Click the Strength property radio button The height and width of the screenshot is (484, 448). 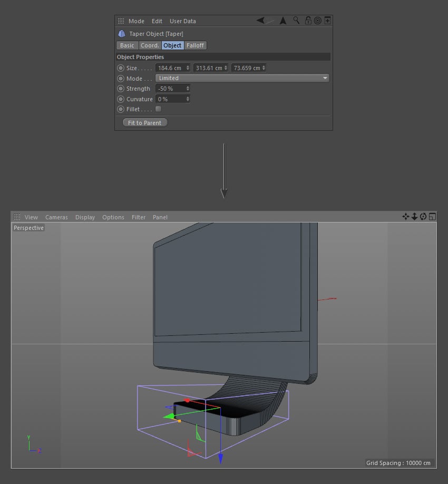point(121,89)
